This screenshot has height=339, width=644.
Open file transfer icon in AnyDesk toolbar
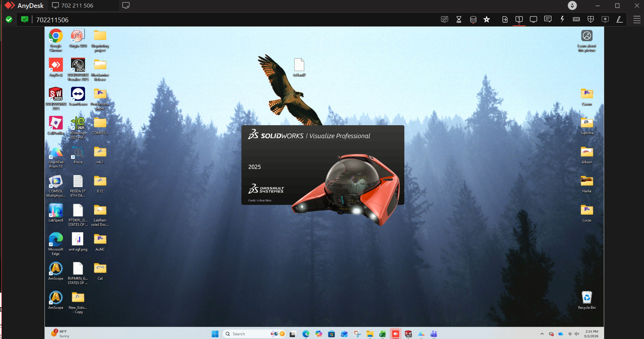coord(505,19)
